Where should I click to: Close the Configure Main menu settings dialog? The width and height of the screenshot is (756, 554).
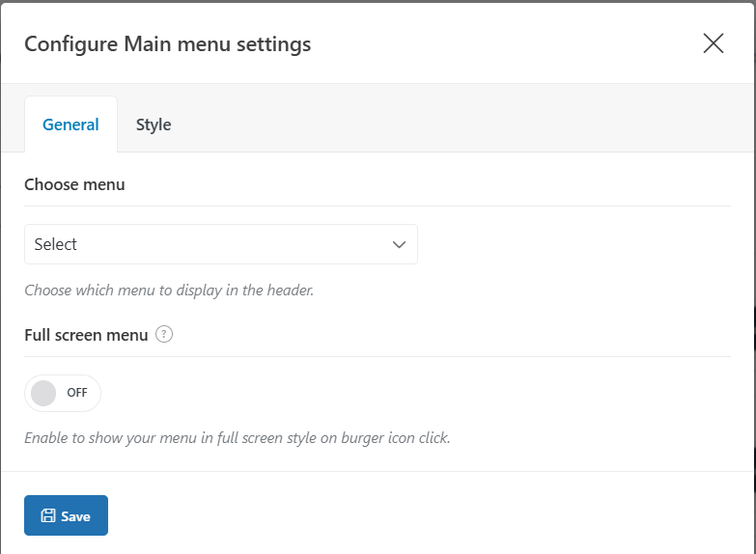[714, 43]
